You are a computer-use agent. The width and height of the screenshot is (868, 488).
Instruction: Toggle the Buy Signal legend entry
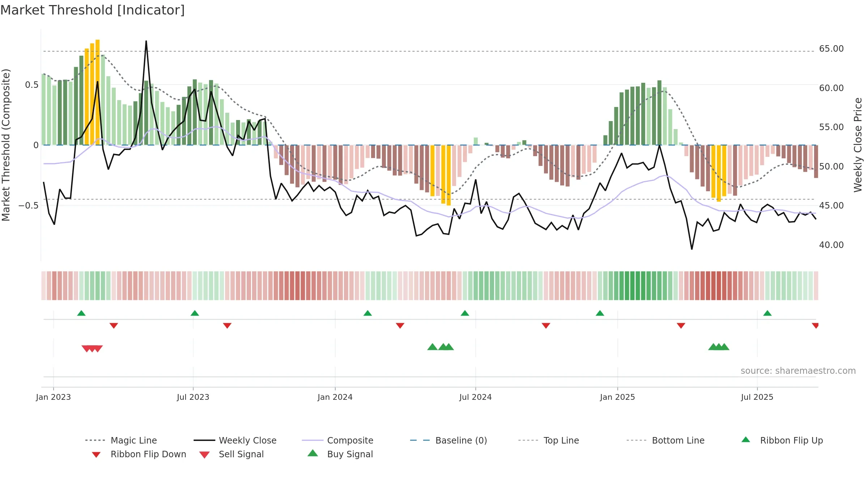click(340, 454)
